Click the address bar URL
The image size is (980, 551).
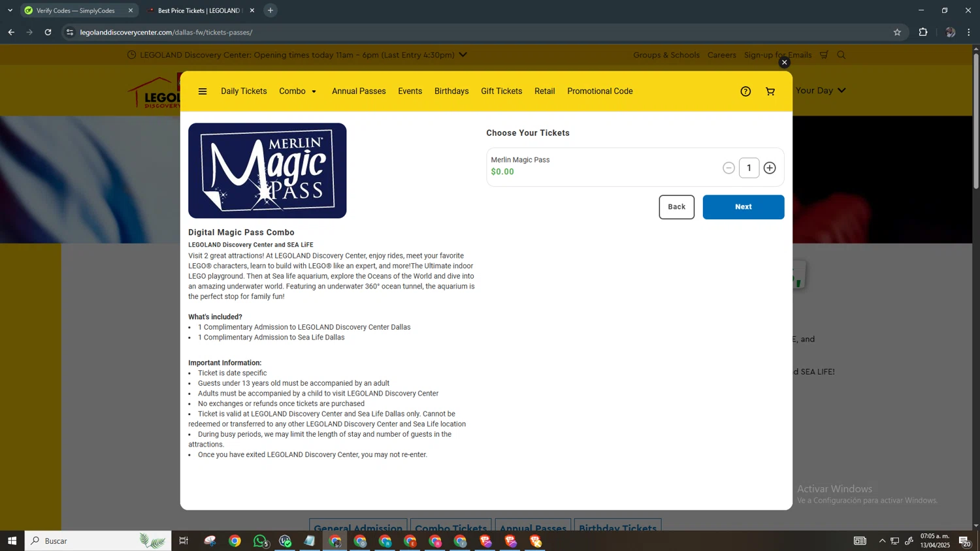167,32
